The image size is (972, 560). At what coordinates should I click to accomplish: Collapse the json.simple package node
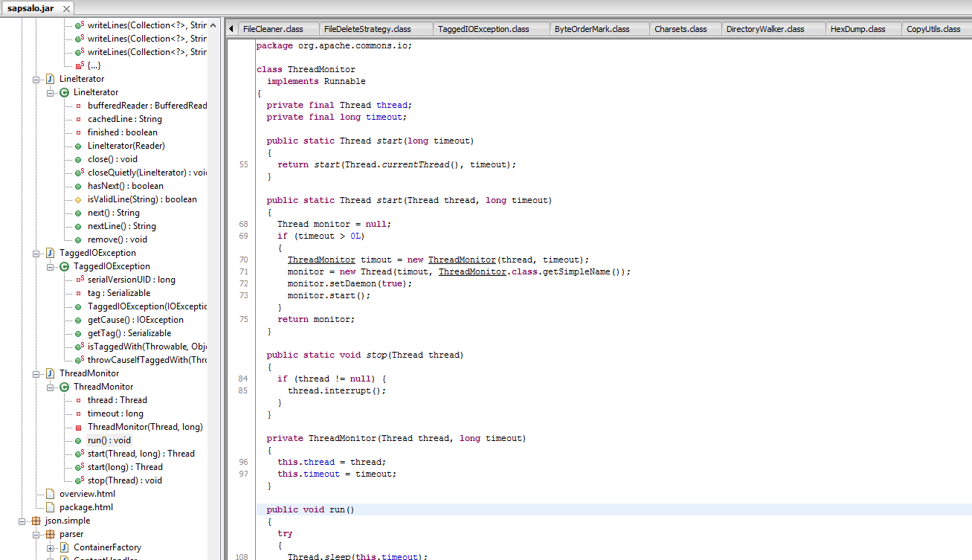22,521
